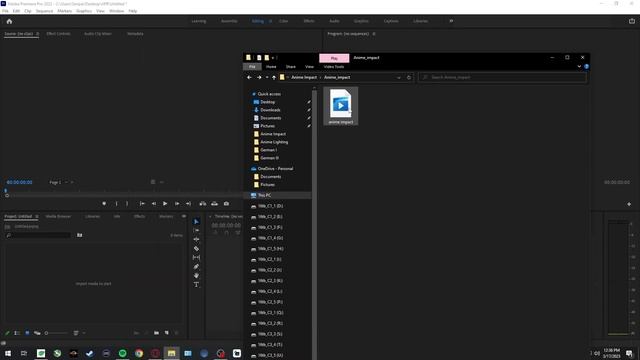The image size is (640, 360).
Task: Select the Razor tool
Action: 196,249
